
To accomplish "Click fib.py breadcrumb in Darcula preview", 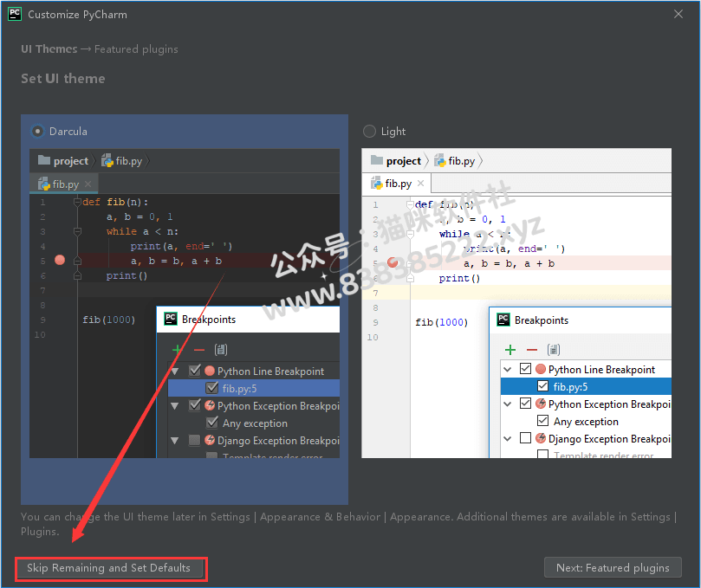I will (x=122, y=161).
